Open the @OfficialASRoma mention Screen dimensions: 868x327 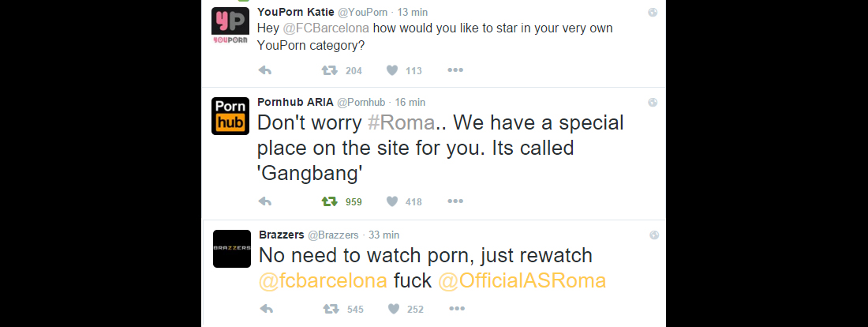(522, 281)
